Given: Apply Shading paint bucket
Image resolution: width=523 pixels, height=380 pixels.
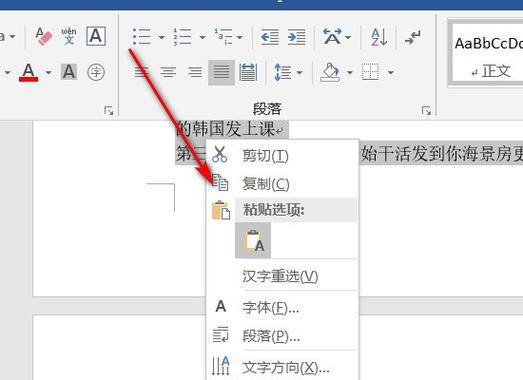Looking at the screenshot, I should pos(330,72).
